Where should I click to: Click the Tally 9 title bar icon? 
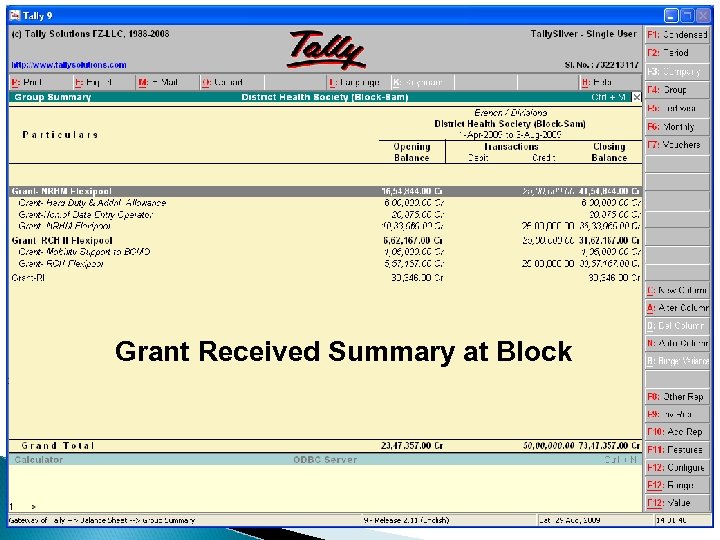pyautogui.click(x=15, y=16)
